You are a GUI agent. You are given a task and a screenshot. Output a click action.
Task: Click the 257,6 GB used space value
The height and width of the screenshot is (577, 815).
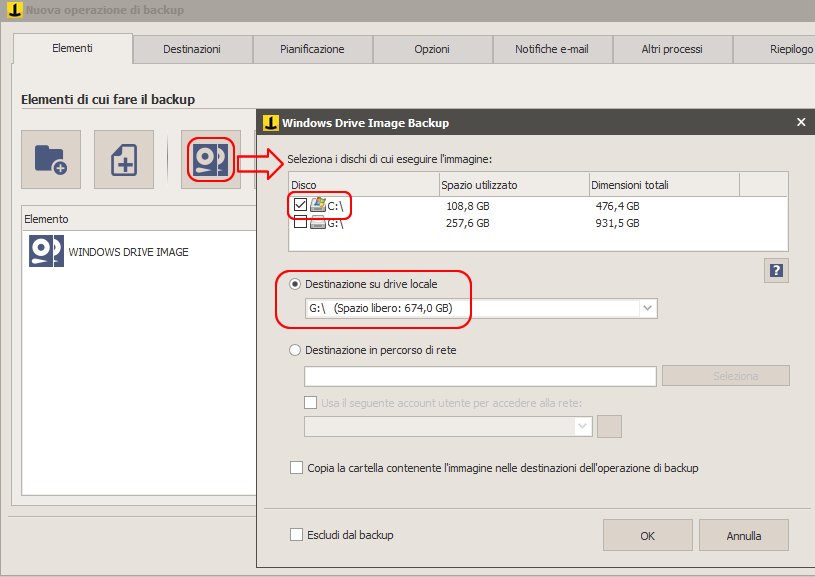tap(468, 224)
